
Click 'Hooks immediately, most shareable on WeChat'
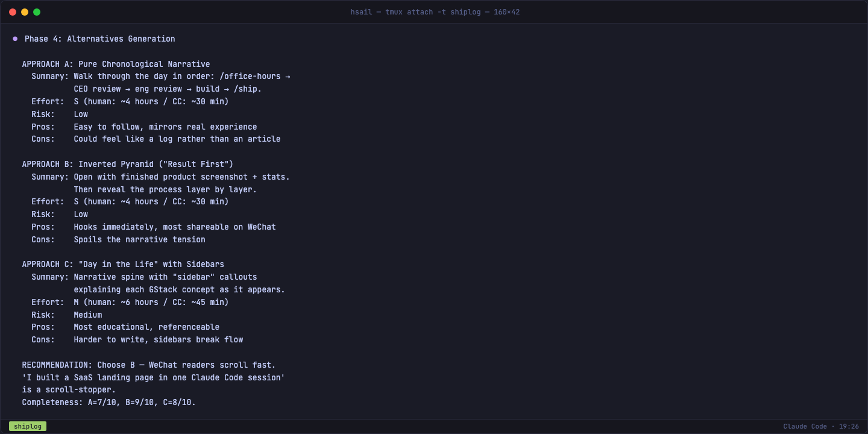click(x=175, y=227)
